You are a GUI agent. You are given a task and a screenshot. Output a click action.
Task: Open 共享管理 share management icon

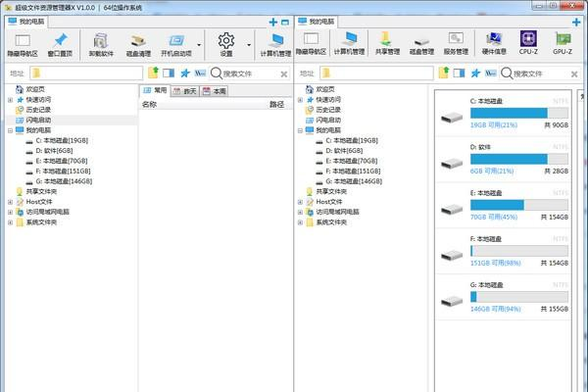coord(387,44)
